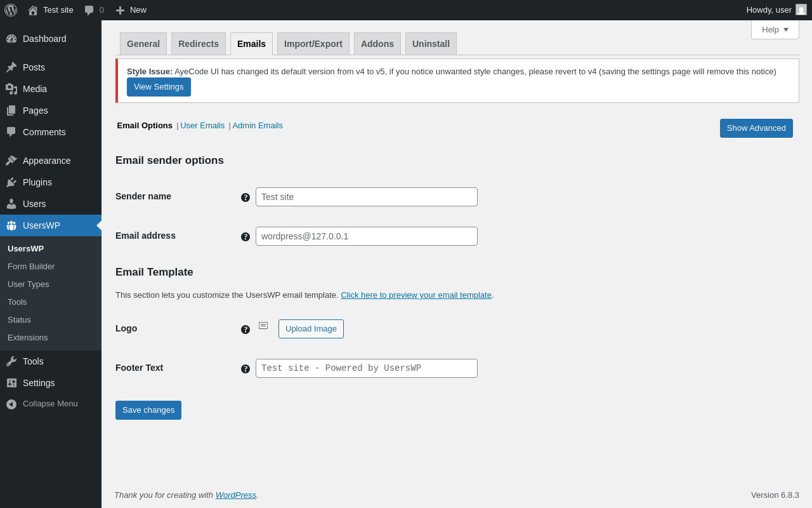Click the comments bubble icon in admin bar

89,10
